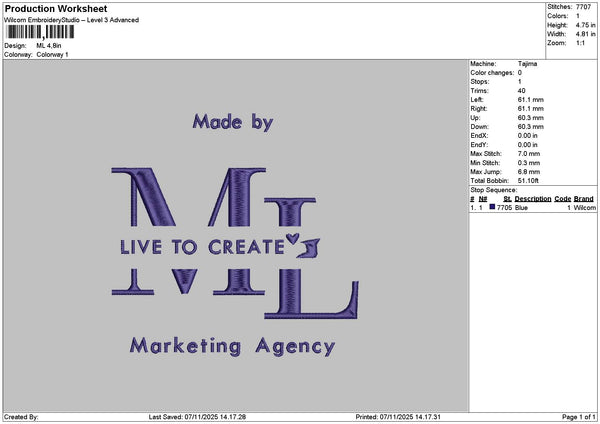This screenshot has width=600, height=424.
Task: Click the 'Brand' column header
Action: 584,199
